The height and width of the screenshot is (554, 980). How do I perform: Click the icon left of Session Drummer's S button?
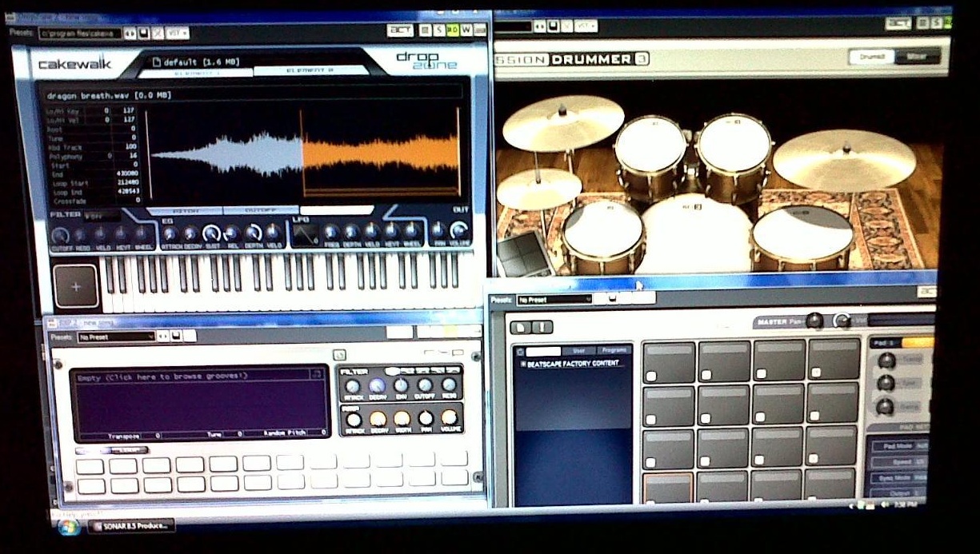(922, 23)
